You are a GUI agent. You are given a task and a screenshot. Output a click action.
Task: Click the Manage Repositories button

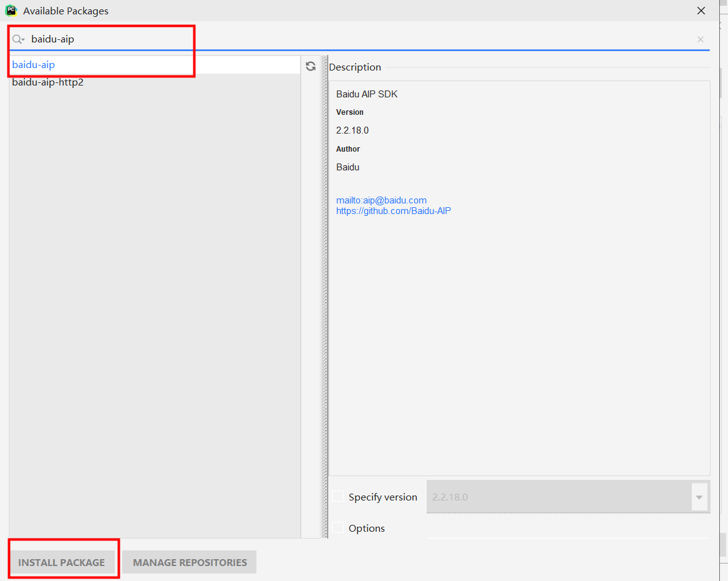pos(190,562)
